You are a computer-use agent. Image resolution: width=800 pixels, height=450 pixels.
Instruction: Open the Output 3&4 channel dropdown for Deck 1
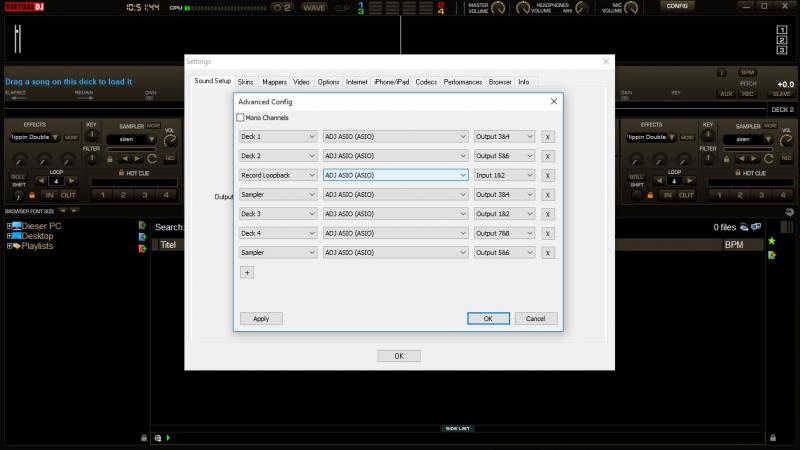point(504,137)
